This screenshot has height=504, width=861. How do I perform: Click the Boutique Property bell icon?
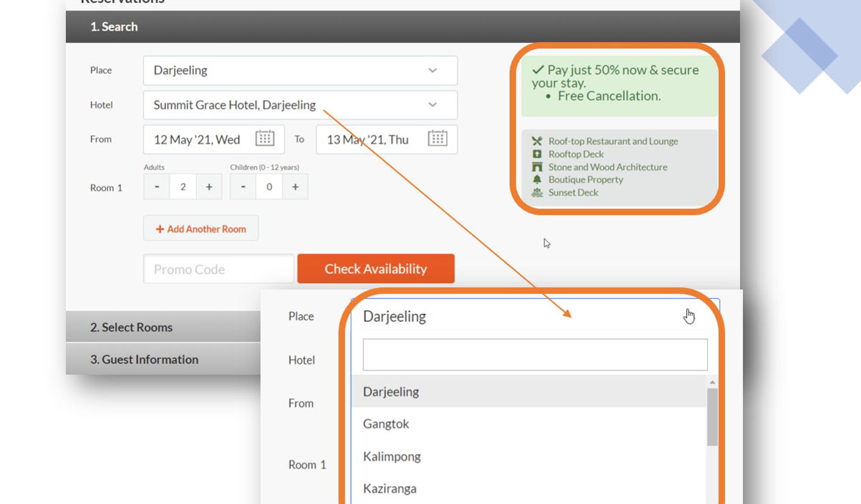tap(537, 180)
